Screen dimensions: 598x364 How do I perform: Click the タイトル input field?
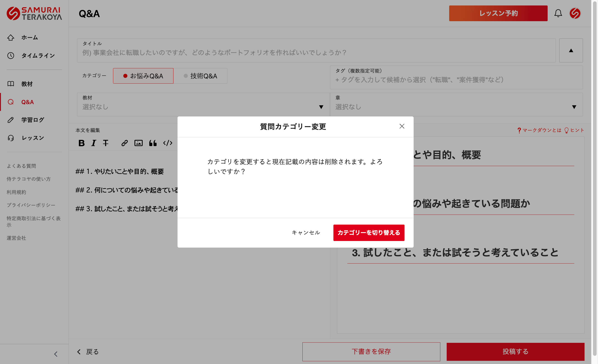(315, 53)
